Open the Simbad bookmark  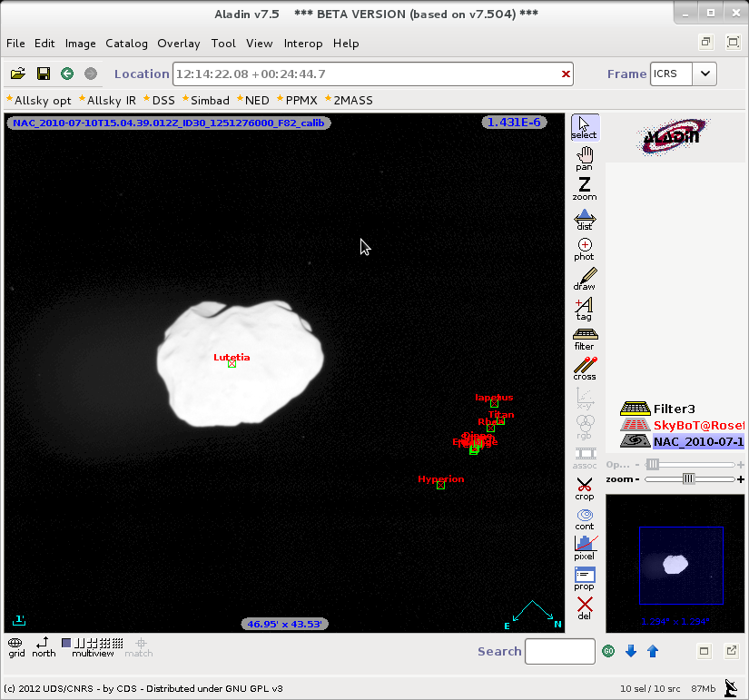(210, 100)
